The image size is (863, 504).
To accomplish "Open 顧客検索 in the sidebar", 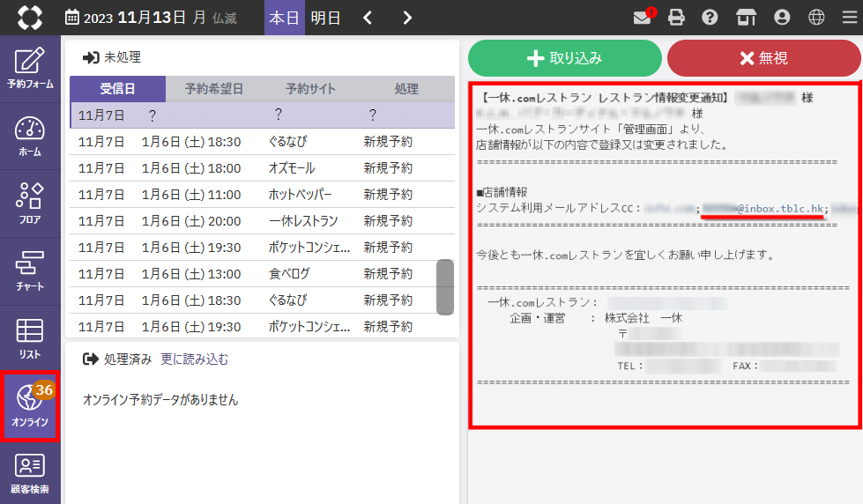I will tap(30, 474).
